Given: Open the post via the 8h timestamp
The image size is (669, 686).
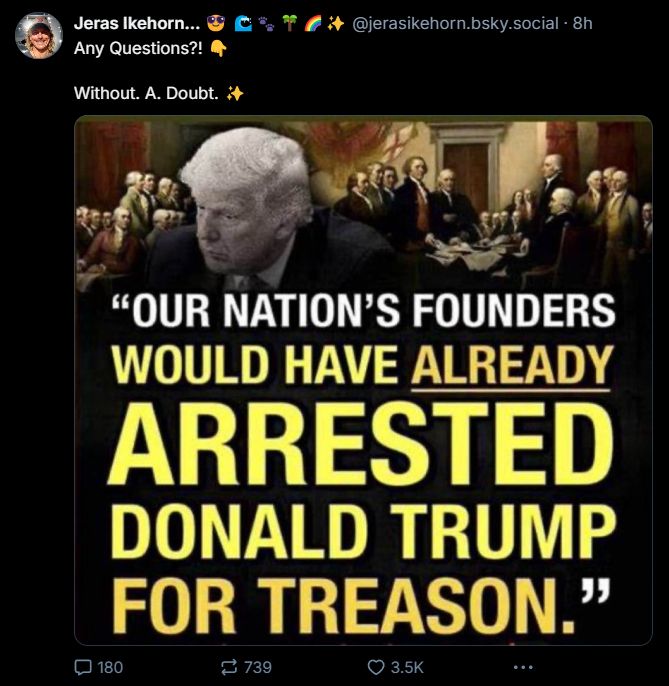Looking at the screenshot, I should coord(582,23).
